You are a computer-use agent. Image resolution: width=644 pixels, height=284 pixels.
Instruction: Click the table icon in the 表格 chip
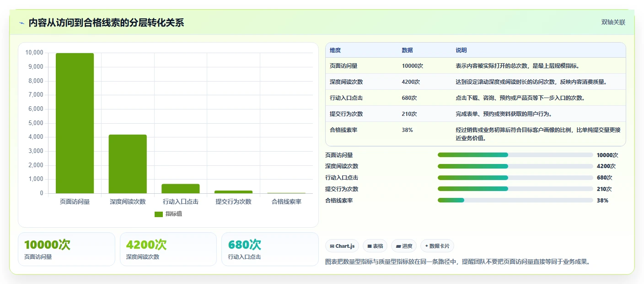click(370, 246)
